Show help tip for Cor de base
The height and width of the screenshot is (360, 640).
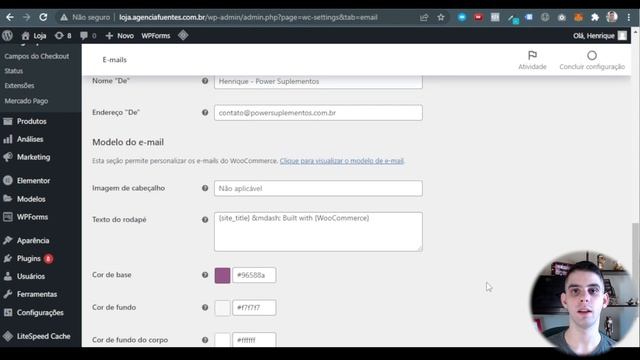(205, 275)
